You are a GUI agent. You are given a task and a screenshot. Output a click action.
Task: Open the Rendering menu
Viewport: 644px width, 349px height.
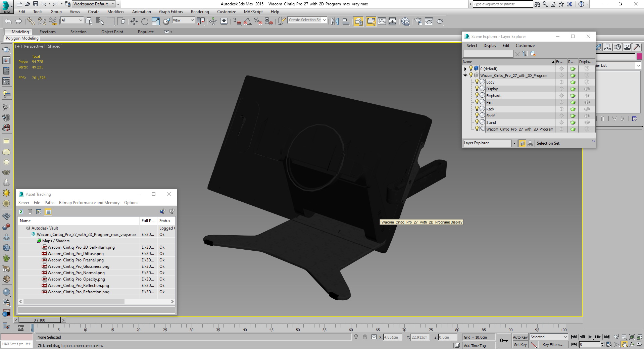click(x=200, y=12)
